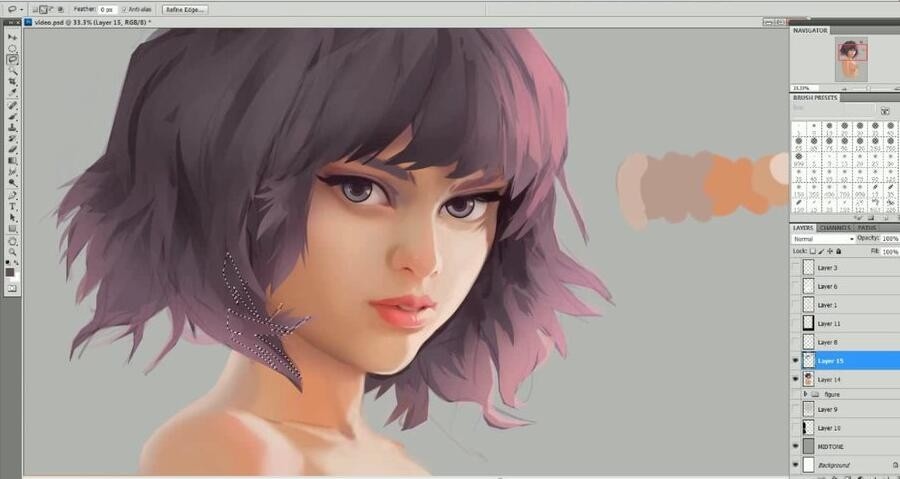Click the Navigator panel tab

pyautogui.click(x=810, y=30)
